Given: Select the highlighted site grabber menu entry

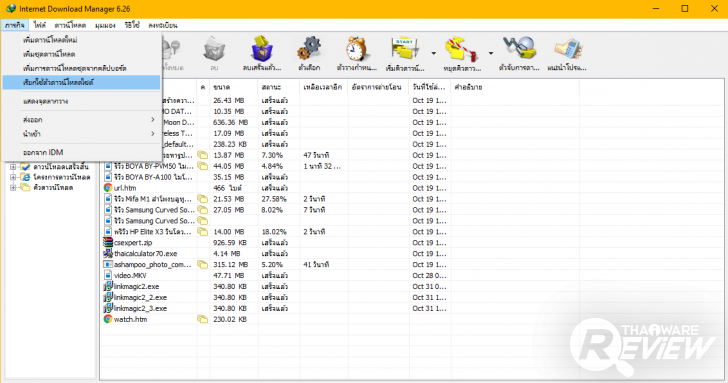Looking at the screenshot, I should (x=82, y=82).
